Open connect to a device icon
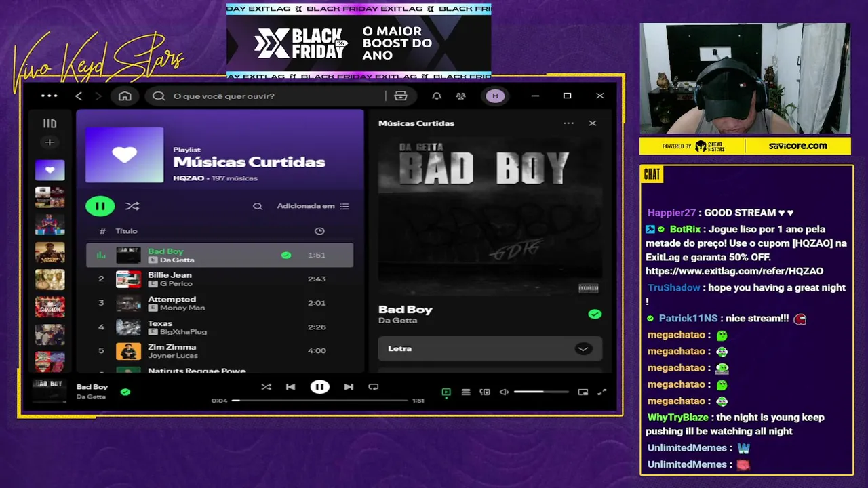868x488 pixels. pos(485,392)
